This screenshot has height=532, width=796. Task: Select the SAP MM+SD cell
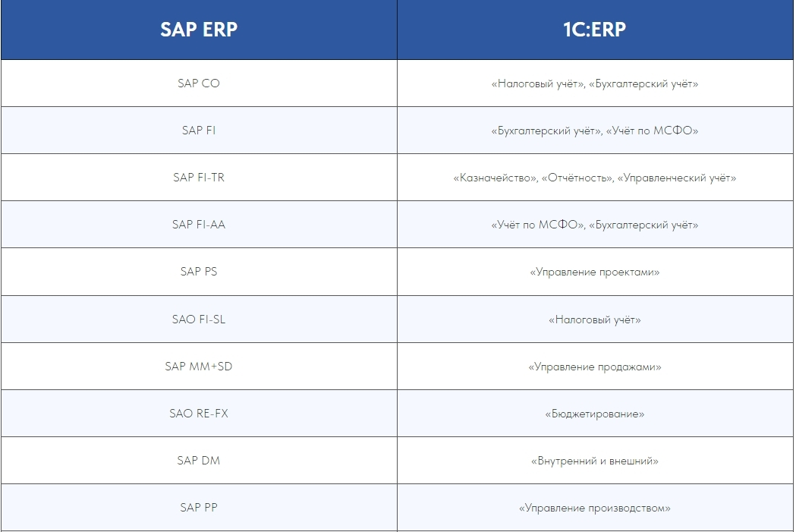tap(199, 367)
